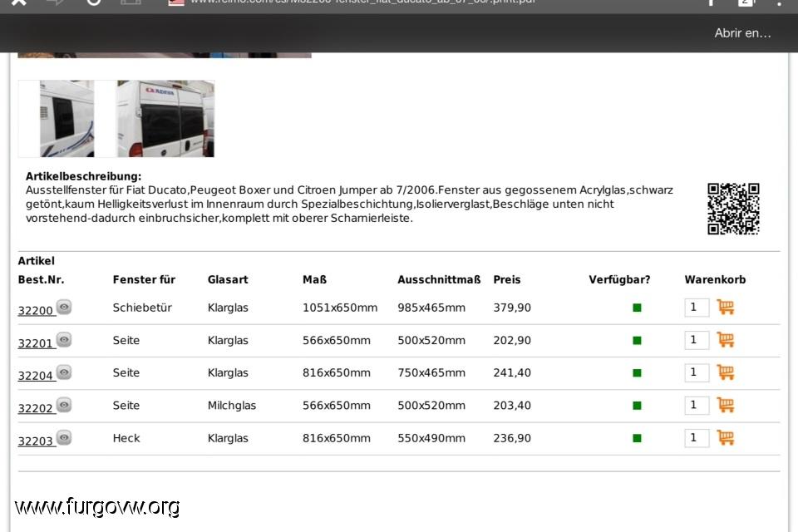The height and width of the screenshot is (532, 798).
Task: Edit quantity field for article 32200
Action: [x=697, y=308]
